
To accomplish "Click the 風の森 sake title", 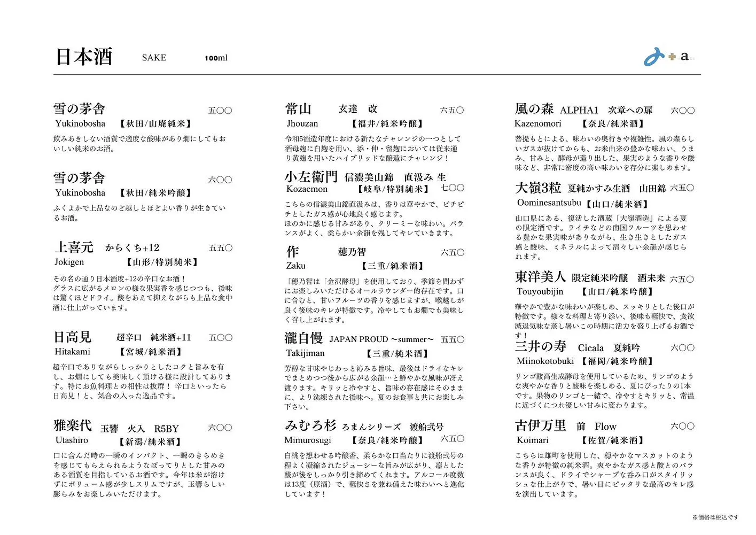I will click(534, 109).
